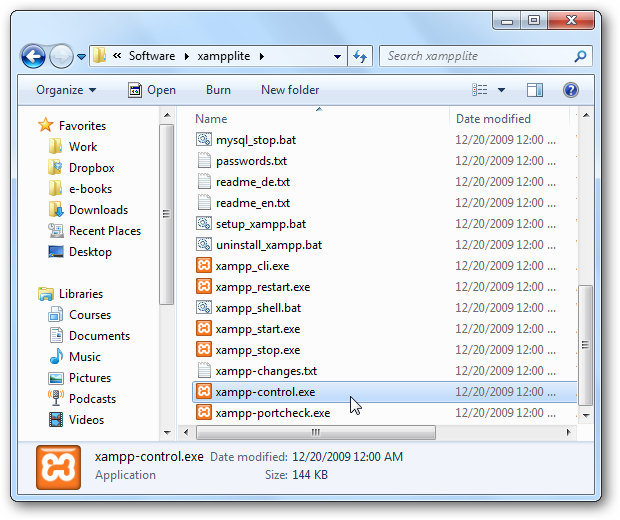Sort by the Date modified column
Image resolution: width=620 pixels, height=520 pixels.
[493, 119]
